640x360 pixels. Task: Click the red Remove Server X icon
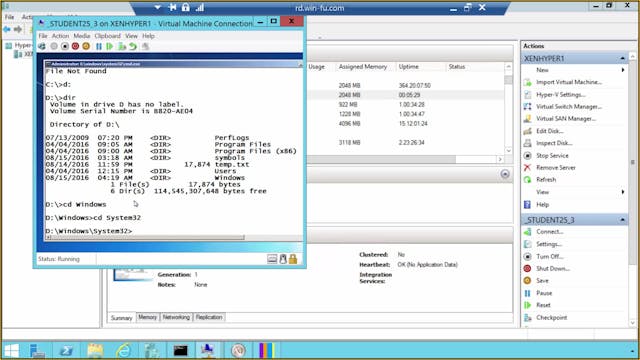(527, 167)
